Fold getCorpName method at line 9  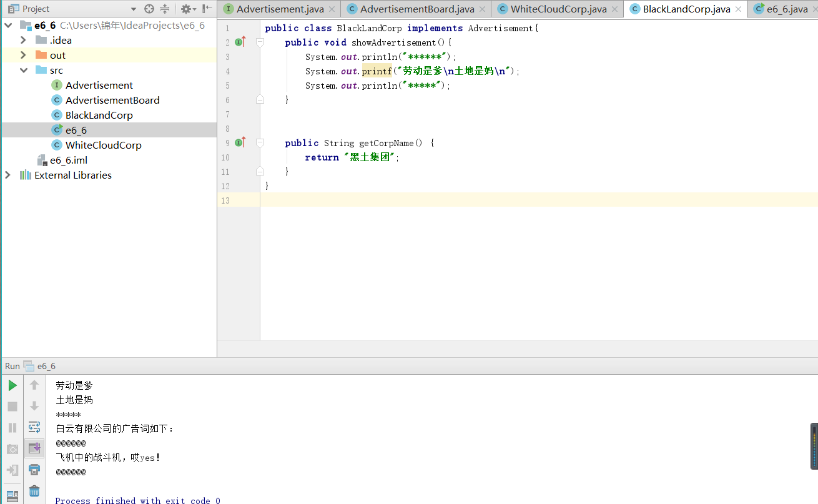coord(260,143)
